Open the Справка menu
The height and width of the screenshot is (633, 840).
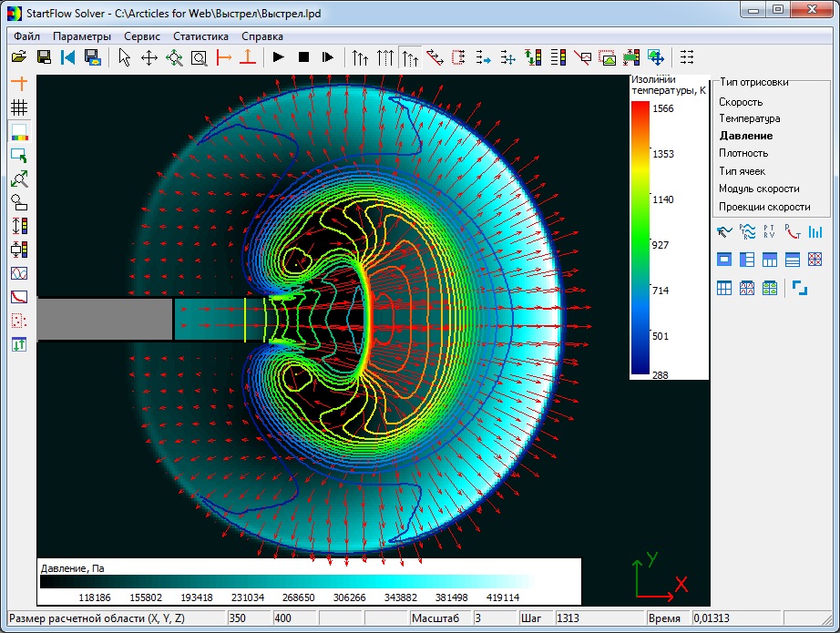(x=262, y=36)
